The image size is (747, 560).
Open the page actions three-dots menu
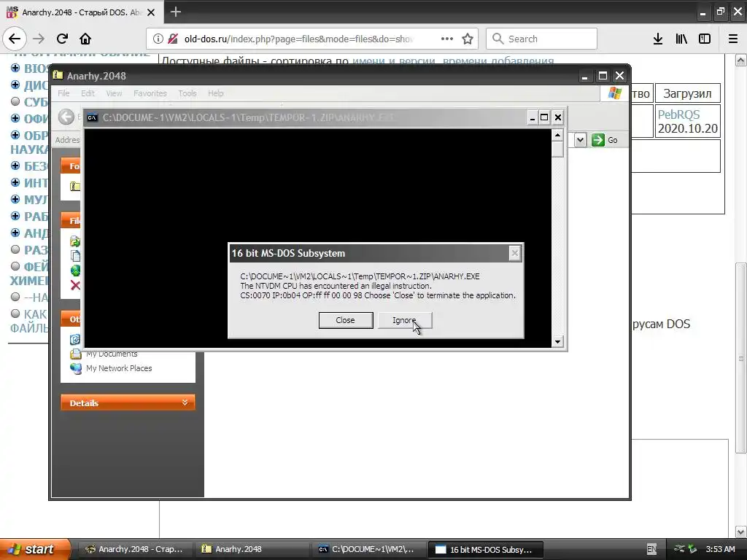(447, 39)
